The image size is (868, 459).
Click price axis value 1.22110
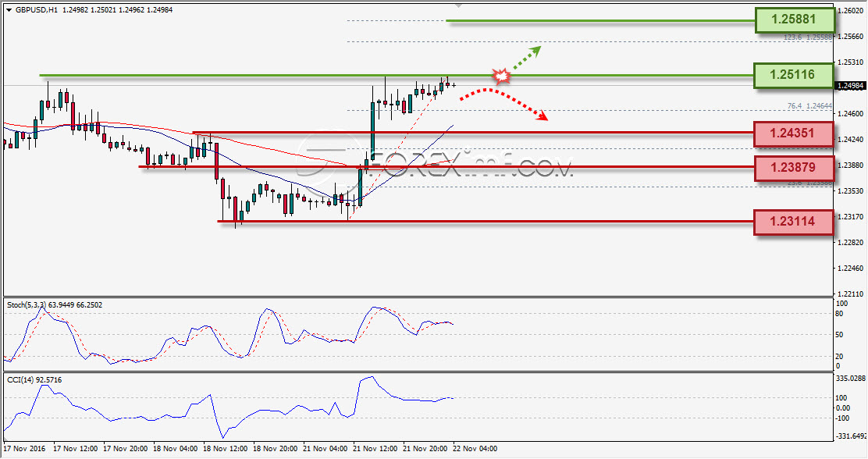click(852, 294)
